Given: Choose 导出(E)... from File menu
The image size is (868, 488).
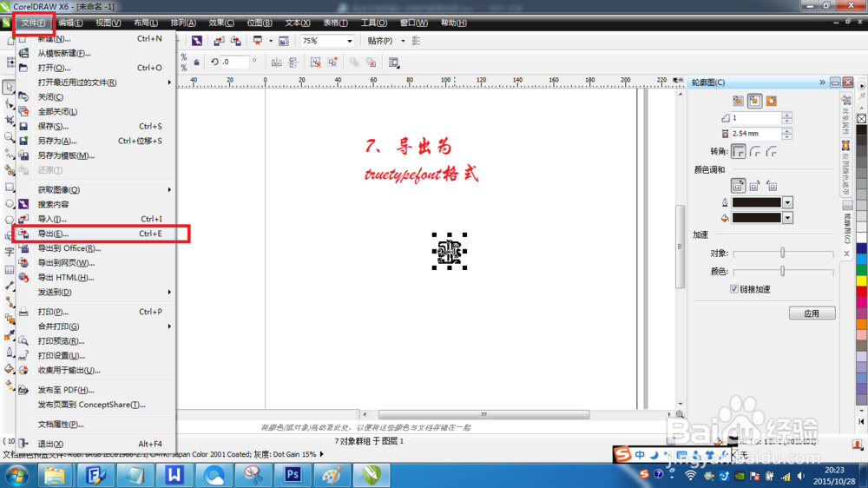Looking at the screenshot, I should tap(96, 234).
